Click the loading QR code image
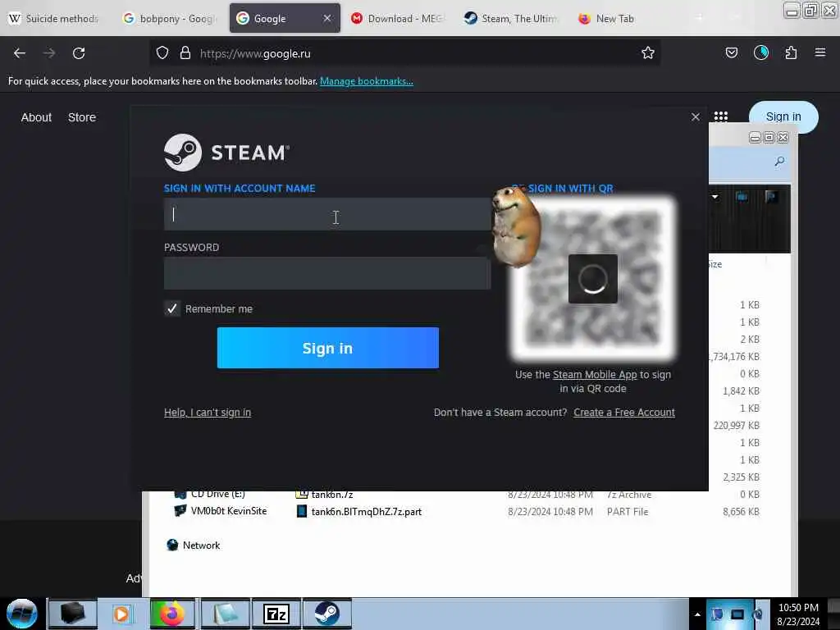Viewport: 840px width, 630px height. 593,279
